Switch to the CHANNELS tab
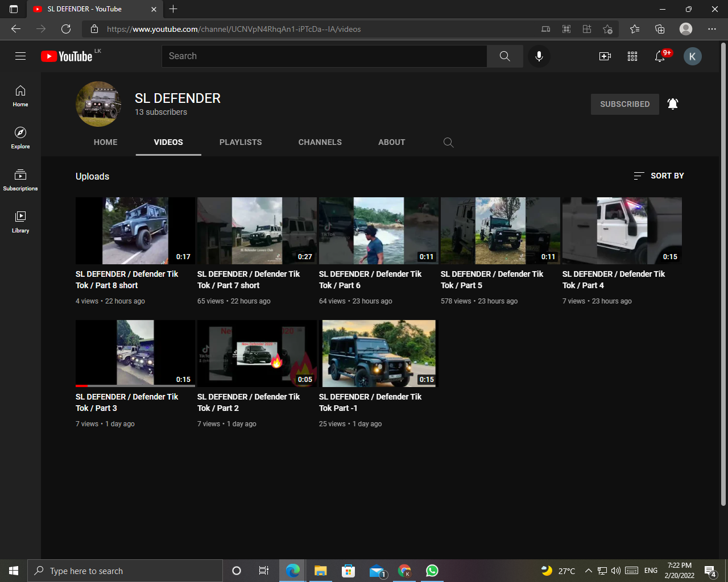Screen dimensions: 728x582 coord(320,142)
